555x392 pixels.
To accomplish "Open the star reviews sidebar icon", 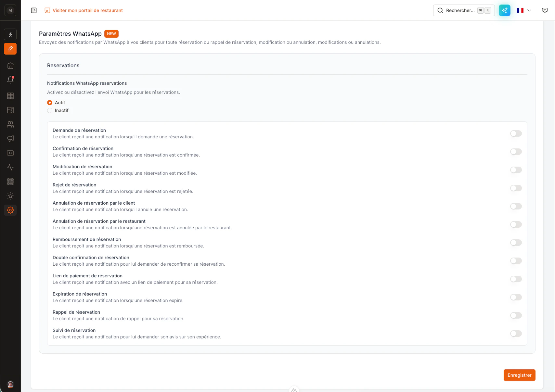I will point(10,196).
